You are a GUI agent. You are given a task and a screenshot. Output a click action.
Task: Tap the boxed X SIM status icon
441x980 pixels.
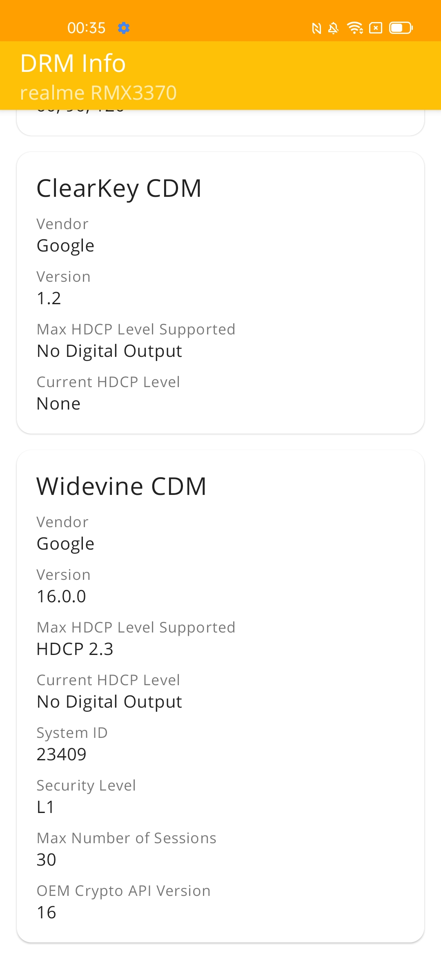[376, 28]
